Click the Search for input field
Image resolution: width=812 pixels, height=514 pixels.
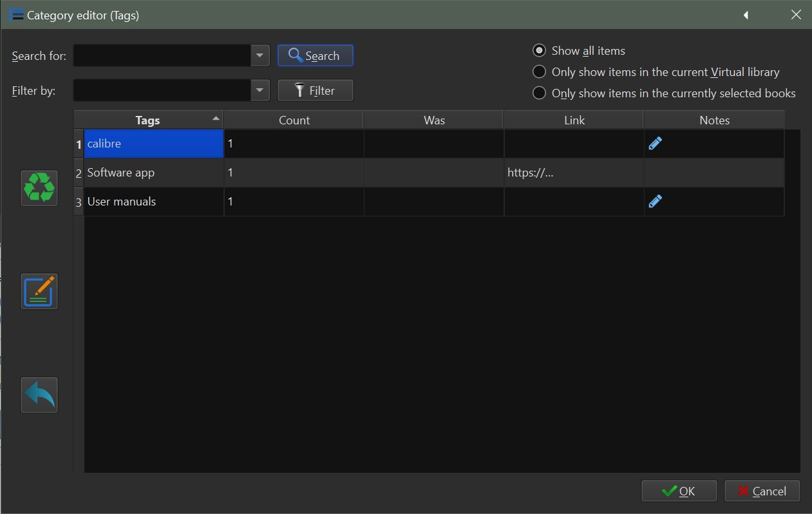162,55
